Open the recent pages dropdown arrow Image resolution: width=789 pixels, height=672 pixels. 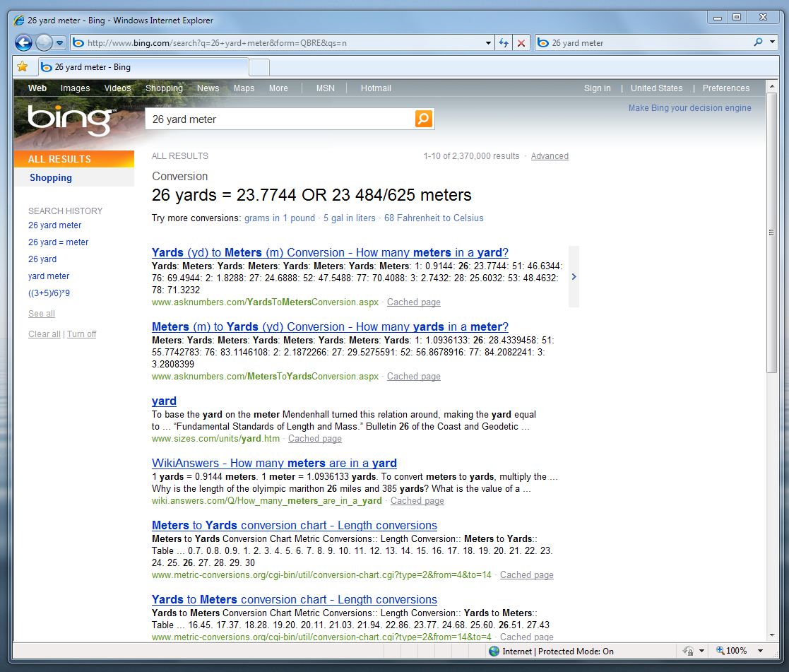click(x=60, y=43)
